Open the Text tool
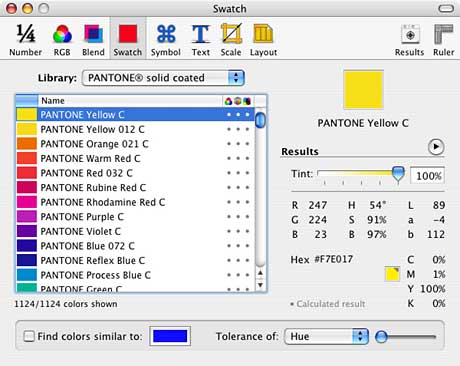This screenshot has height=366, width=460. [201, 40]
